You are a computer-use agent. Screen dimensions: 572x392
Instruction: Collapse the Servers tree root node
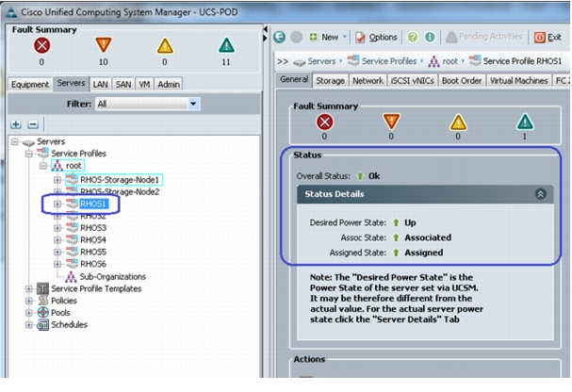click(x=14, y=141)
